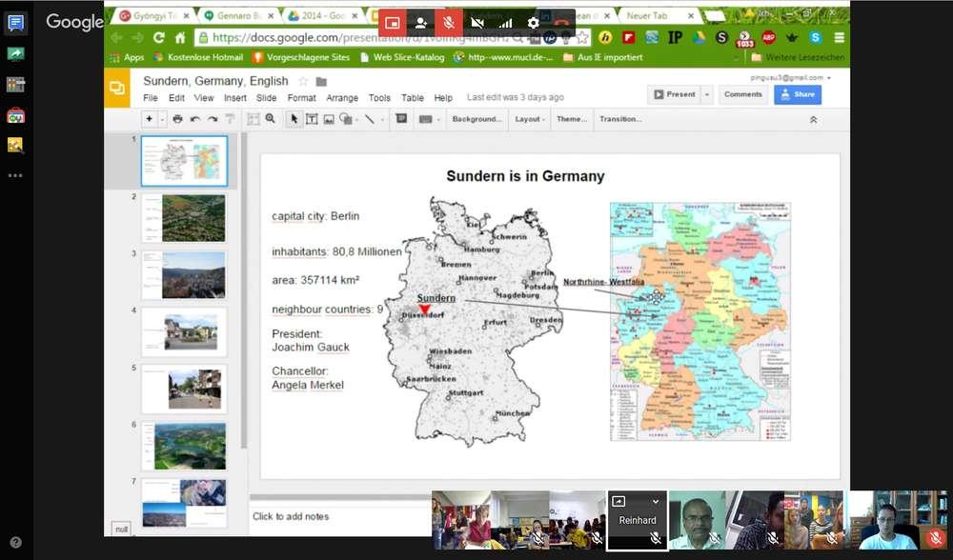
Task: Click zoom-to-fit toolbar icon
Action: tap(253, 119)
